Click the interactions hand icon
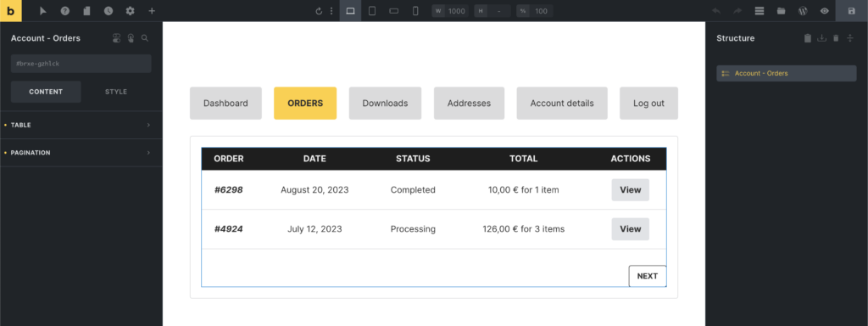Image resolution: width=868 pixels, height=326 pixels. [x=131, y=38]
